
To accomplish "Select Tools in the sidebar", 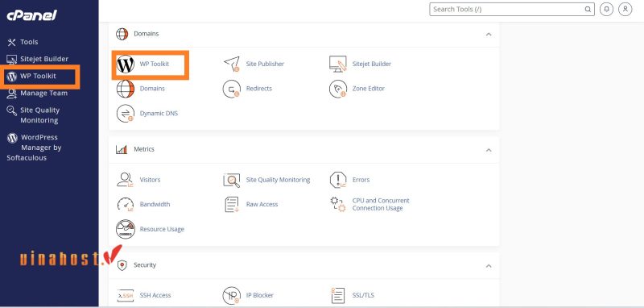I will [x=29, y=42].
